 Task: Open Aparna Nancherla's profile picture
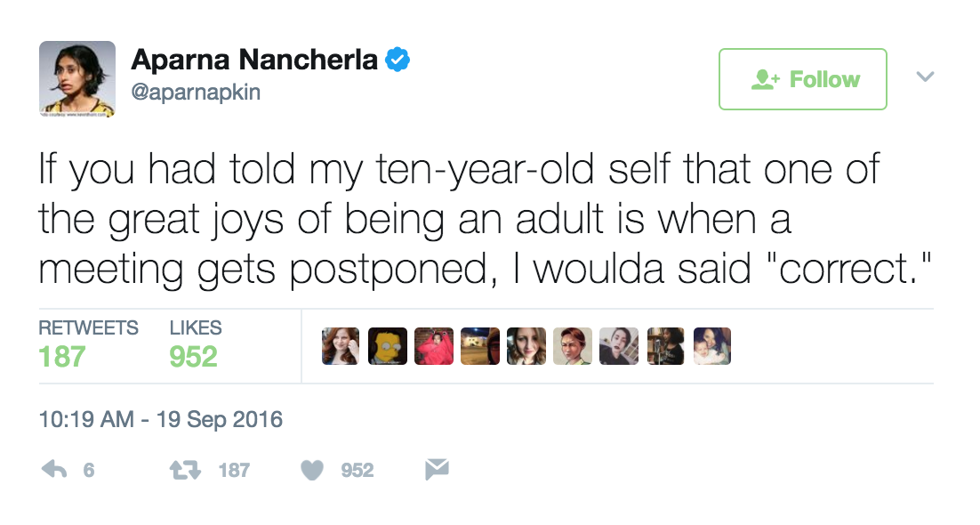[77, 79]
